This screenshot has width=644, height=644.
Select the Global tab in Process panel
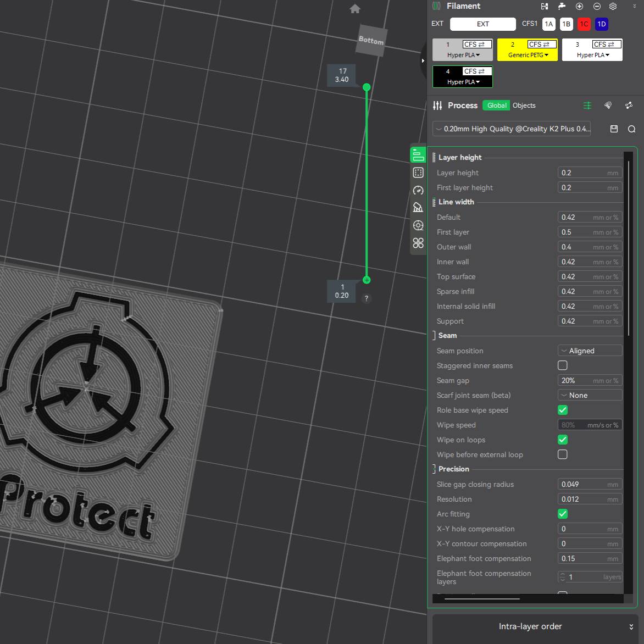pos(496,105)
